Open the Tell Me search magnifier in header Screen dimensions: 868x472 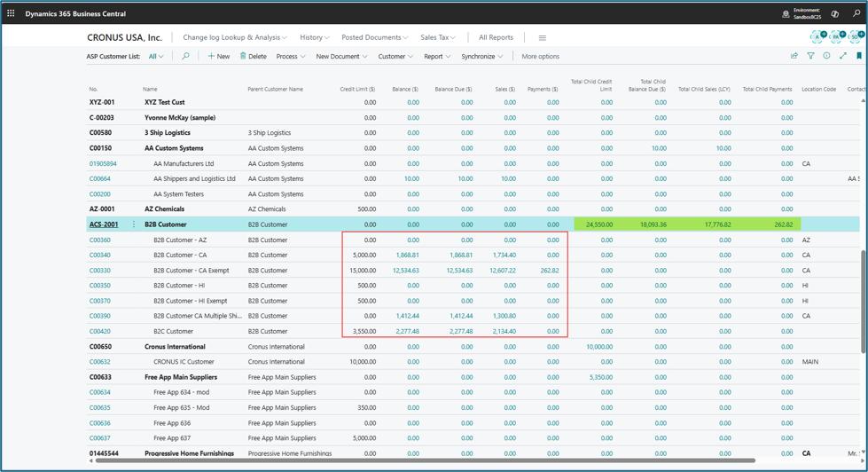pos(856,13)
